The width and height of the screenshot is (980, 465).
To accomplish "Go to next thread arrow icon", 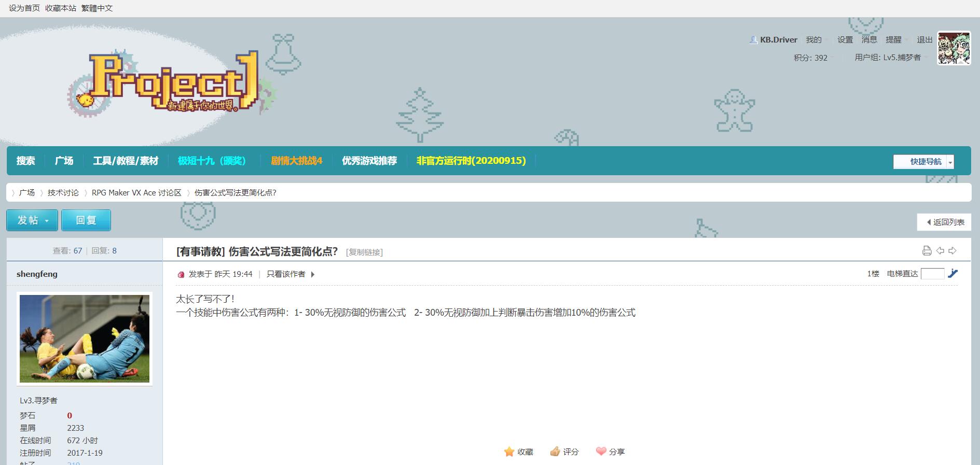I will (953, 251).
